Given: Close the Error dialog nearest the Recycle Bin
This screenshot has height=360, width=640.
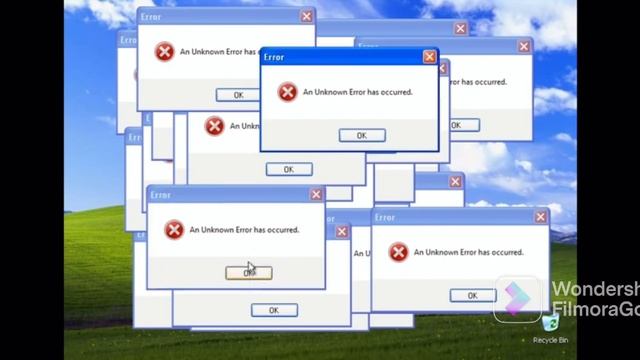Looking at the screenshot, I should tap(541, 217).
